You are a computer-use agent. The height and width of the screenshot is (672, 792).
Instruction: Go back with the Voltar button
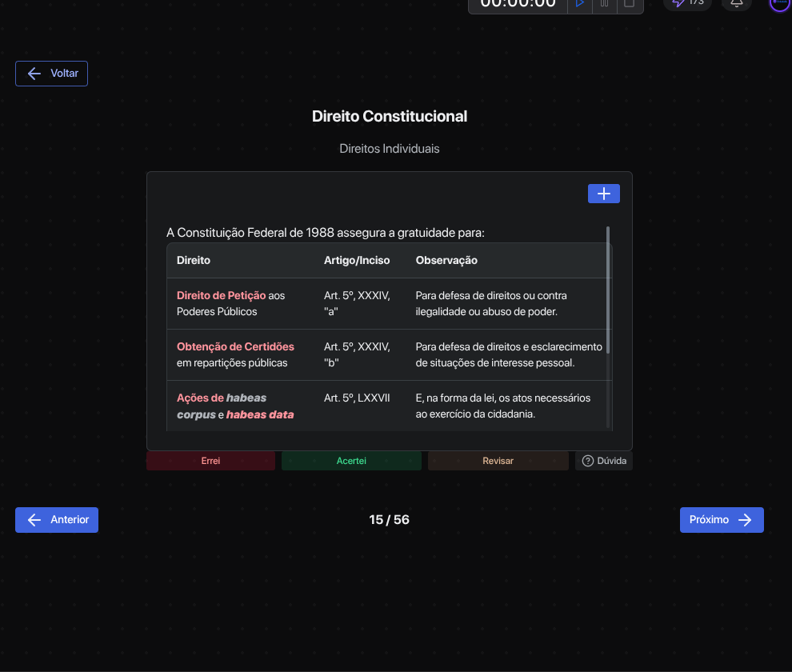[52, 74]
